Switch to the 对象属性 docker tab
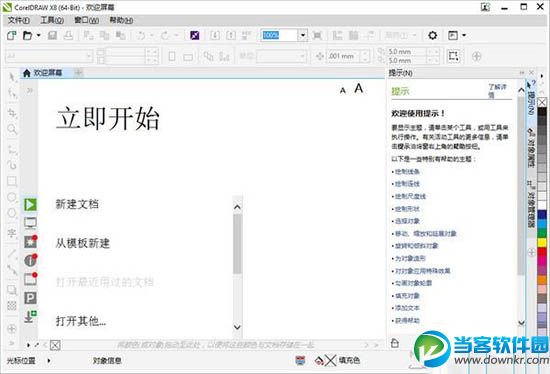550x374 pixels. [x=531, y=147]
